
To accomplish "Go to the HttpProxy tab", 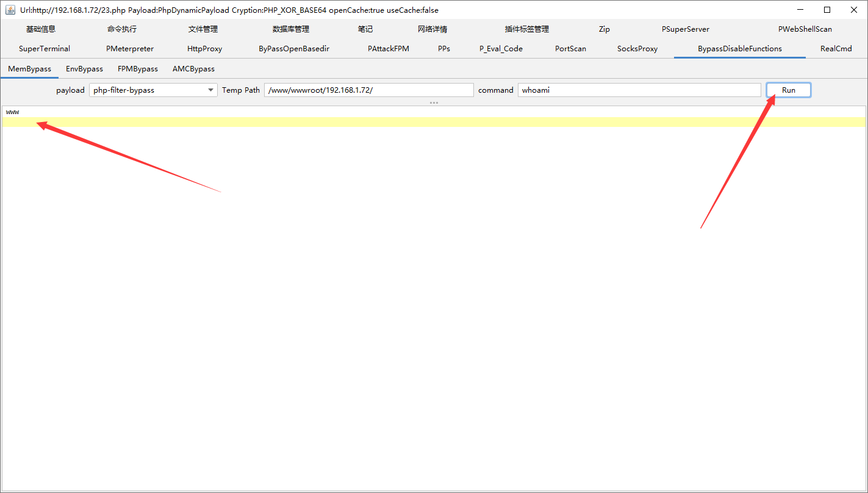I will click(x=204, y=49).
